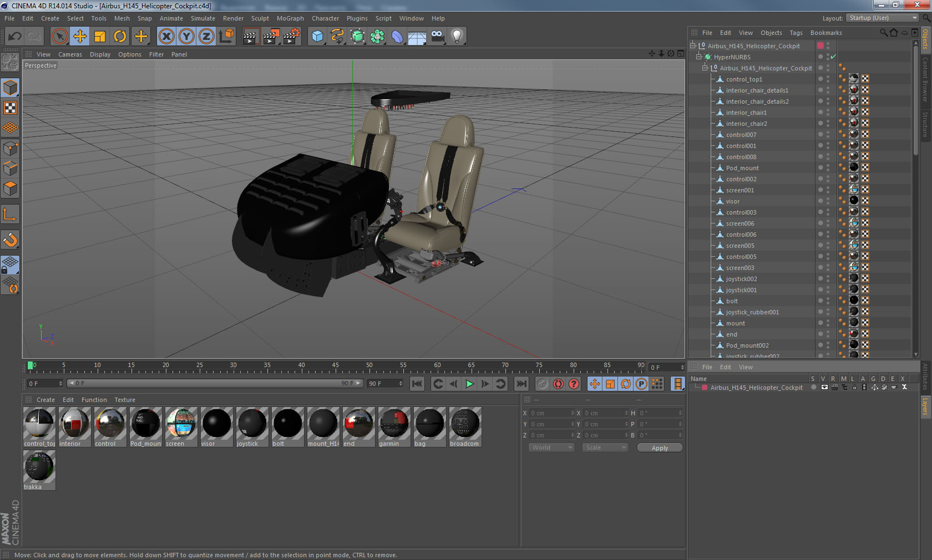Toggle the X-axis lock button
The image size is (932, 560).
pos(166,37)
